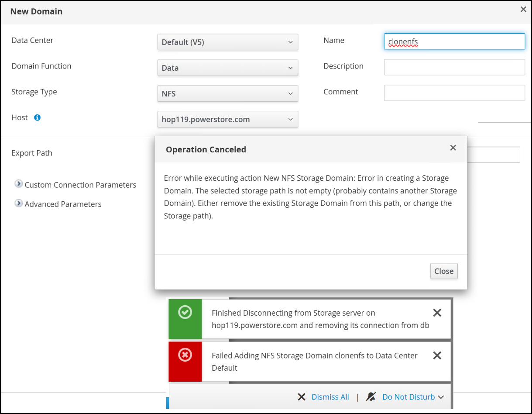Click the Storage Type label
The image size is (532, 414).
(x=34, y=92)
